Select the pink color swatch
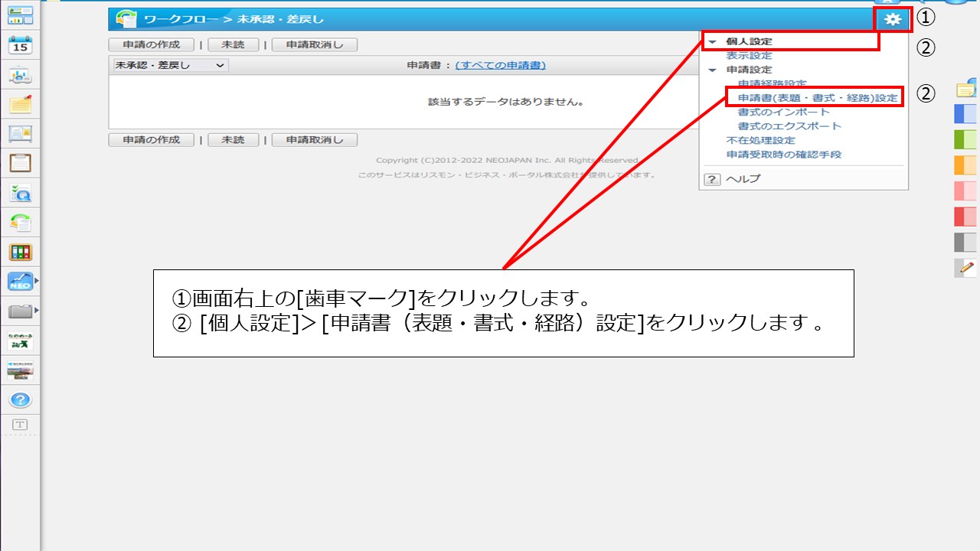The image size is (980, 551). 965,191
